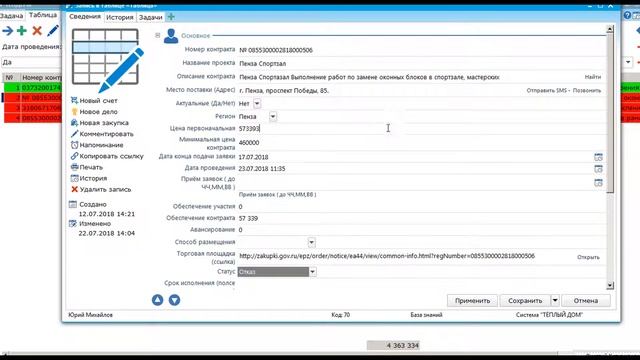Open the Актуальные (Да/Нет) dropdown
The width and height of the screenshot is (640, 360).
[x=257, y=104]
